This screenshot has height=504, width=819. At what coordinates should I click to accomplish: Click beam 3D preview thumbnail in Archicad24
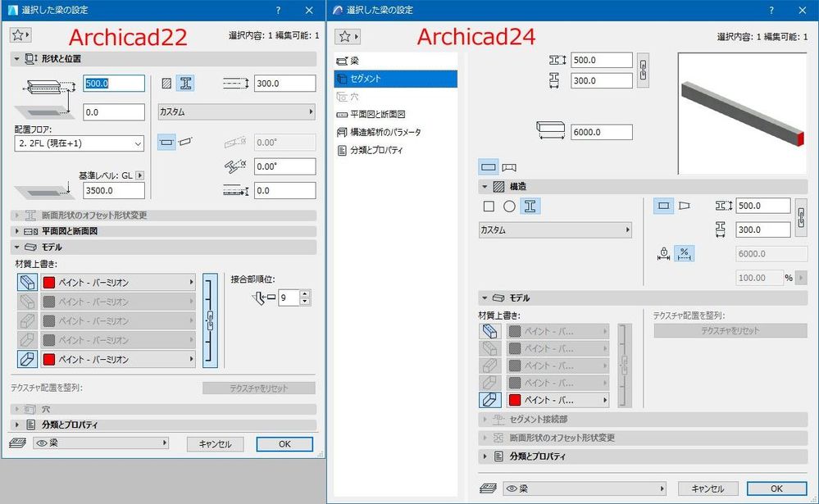pyautogui.click(x=742, y=113)
